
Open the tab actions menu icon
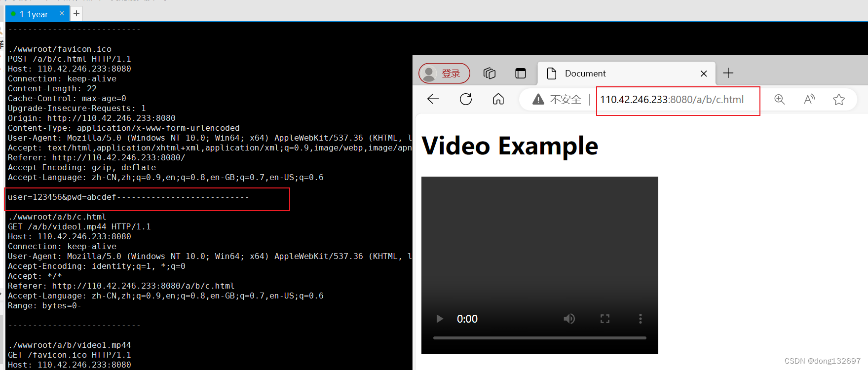[521, 74]
